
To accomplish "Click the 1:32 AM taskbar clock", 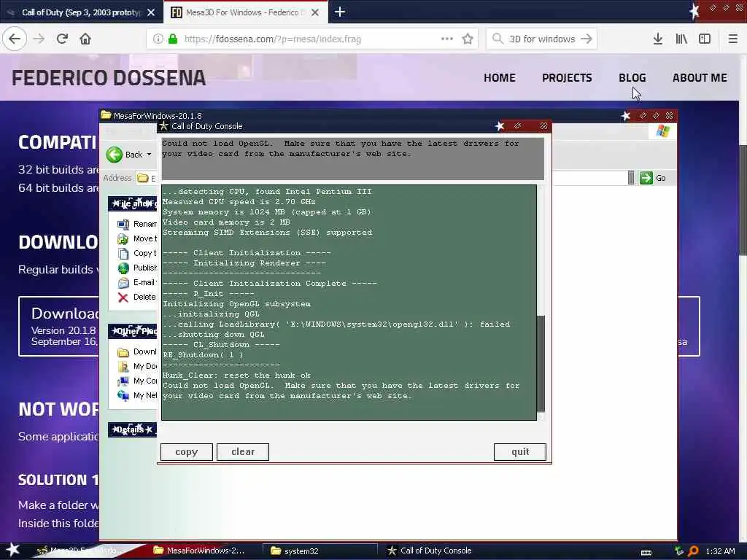I will point(720,551).
